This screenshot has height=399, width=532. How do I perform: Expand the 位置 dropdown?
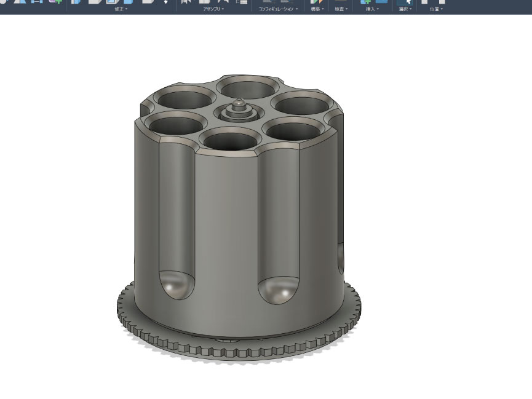point(434,10)
